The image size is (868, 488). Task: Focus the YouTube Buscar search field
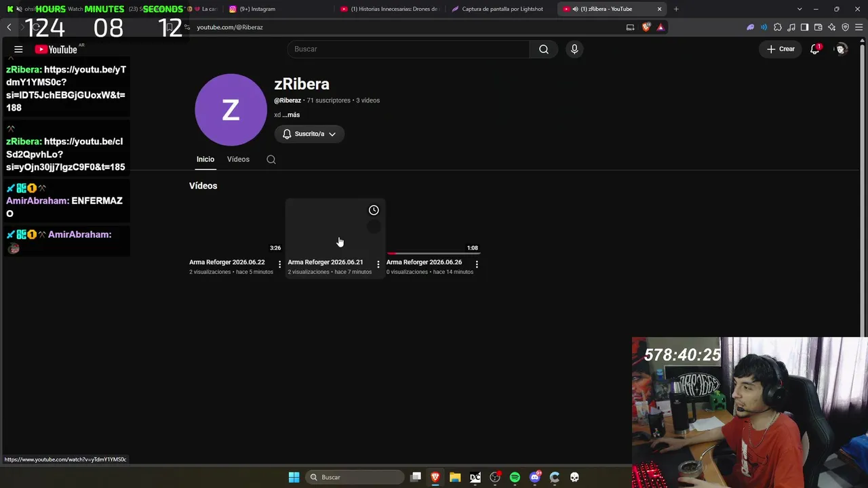pyautogui.click(x=408, y=49)
